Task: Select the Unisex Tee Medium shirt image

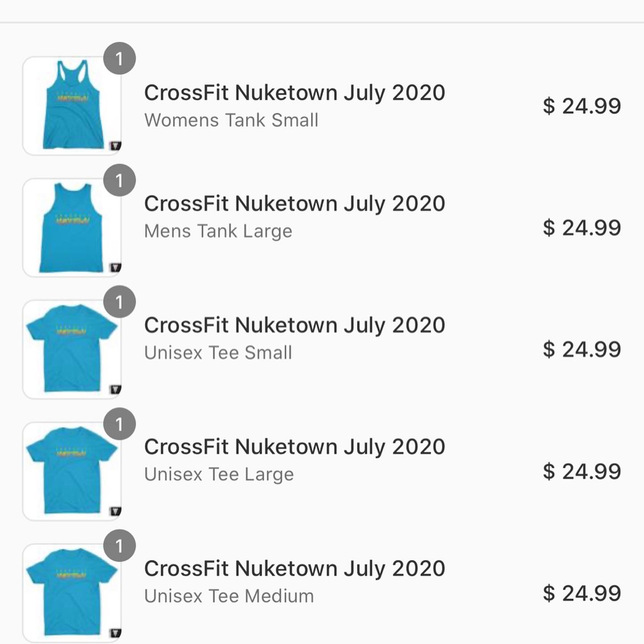Action: (72, 593)
